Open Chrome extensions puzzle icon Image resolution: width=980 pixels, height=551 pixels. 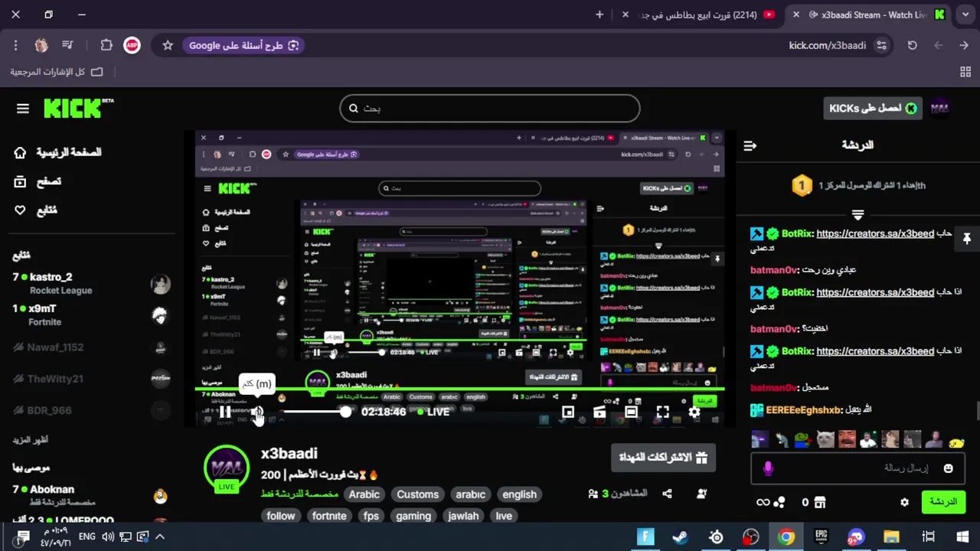click(106, 45)
